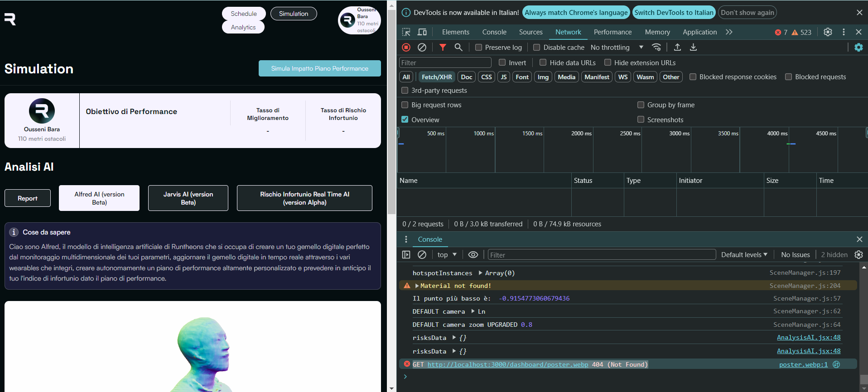868x392 pixels.
Task: Click the network Filter input field
Action: coord(445,62)
